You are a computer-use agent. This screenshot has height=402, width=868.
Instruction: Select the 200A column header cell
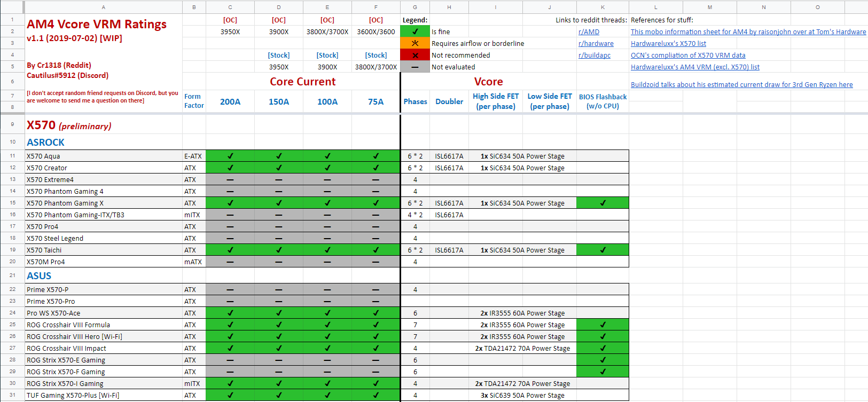click(x=230, y=101)
